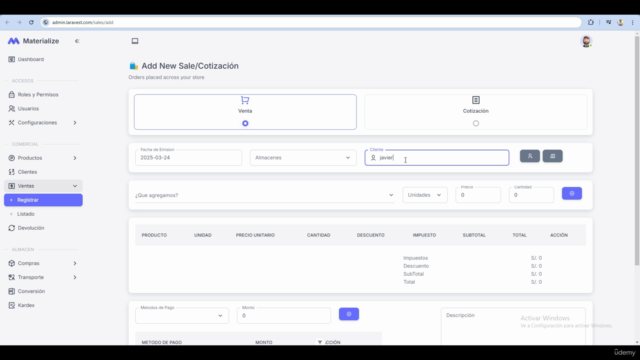
Task: Click the PRODUCTO column header
Action: [154, 235]
